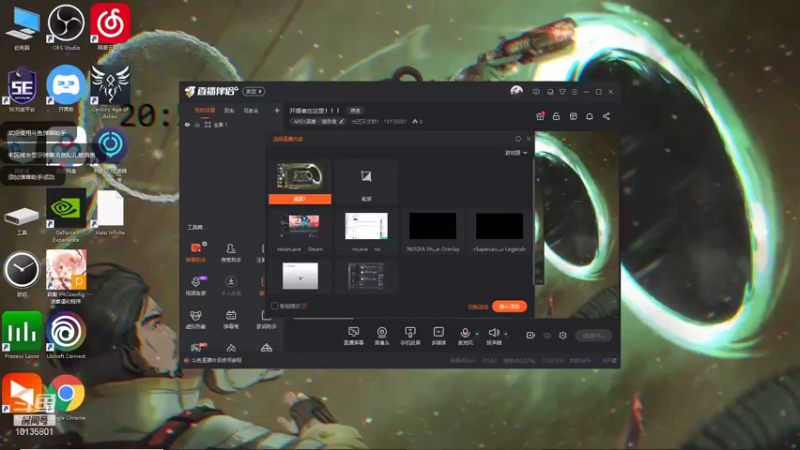This screenshot has width=800, height=450.
Task: Click the source dialog vertical scrollbar
Action: click(x=534, y=221)
